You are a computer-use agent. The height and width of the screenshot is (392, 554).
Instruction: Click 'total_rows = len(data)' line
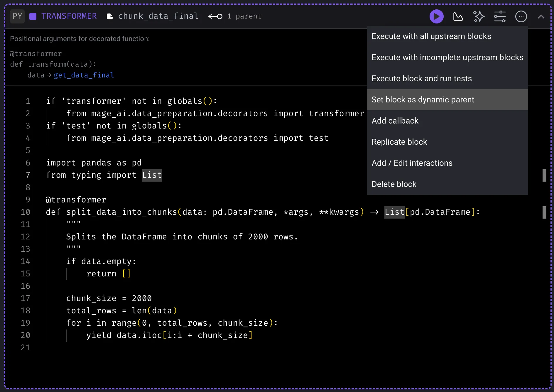click(122, 310)
